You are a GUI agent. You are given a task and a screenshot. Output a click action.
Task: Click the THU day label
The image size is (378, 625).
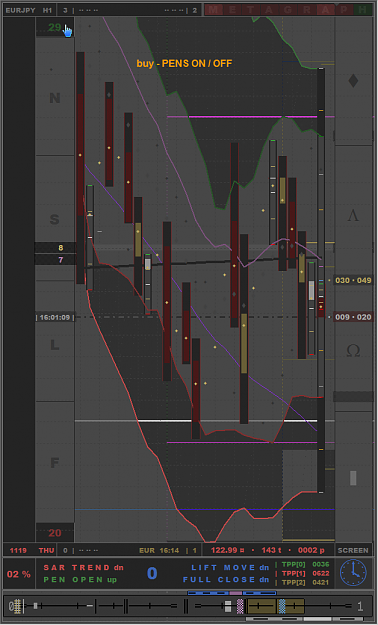[46, 550]
